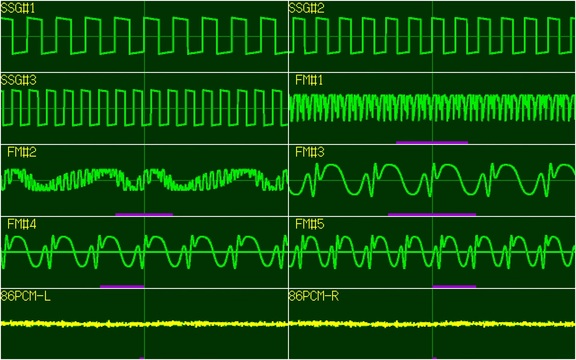The height and width of the screenshot is (360, 576).
Task: Click the 86PCM-L channel label
Action: point(25,296)
